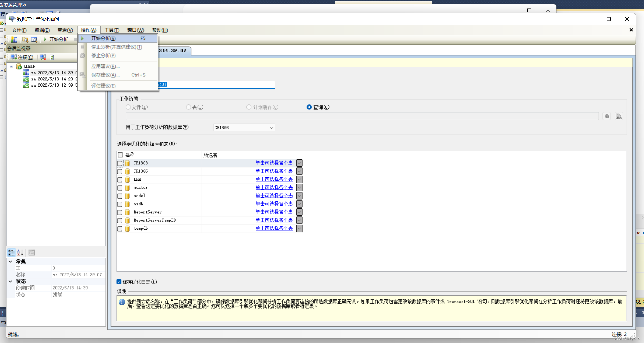Click the refresh sessions icon
Image resolution: width=644 pixels, height=343 pixels.
coord(52,57)
